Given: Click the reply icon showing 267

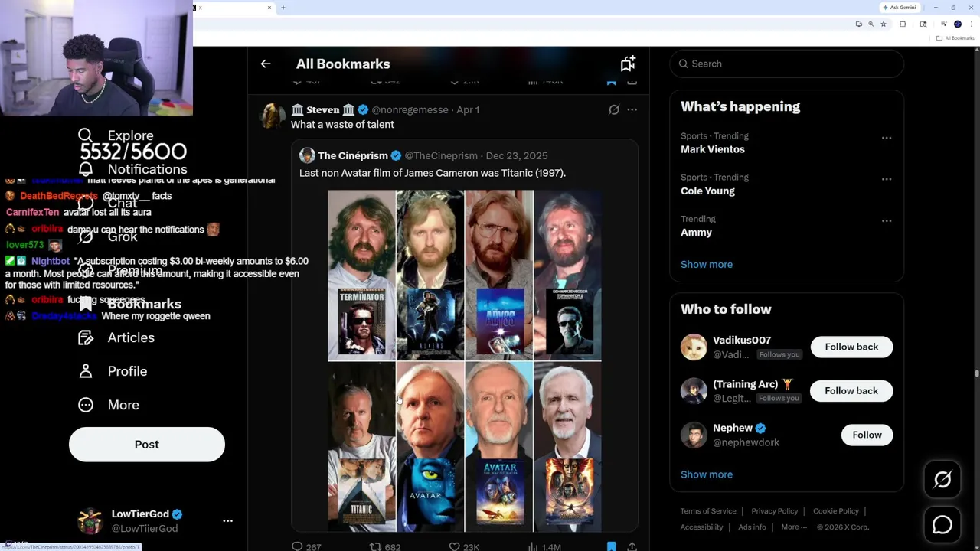Looking at the screenshot, I should [298, 546].
